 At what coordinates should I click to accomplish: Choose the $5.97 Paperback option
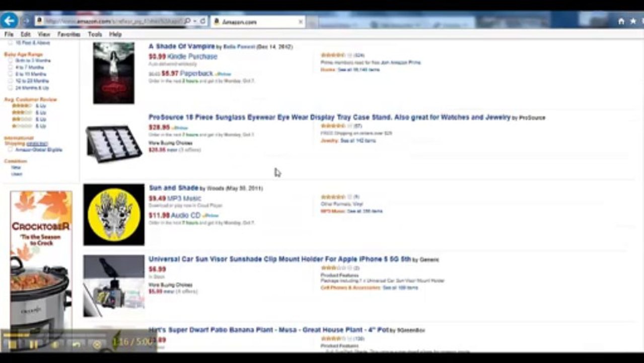pos(187,74)
